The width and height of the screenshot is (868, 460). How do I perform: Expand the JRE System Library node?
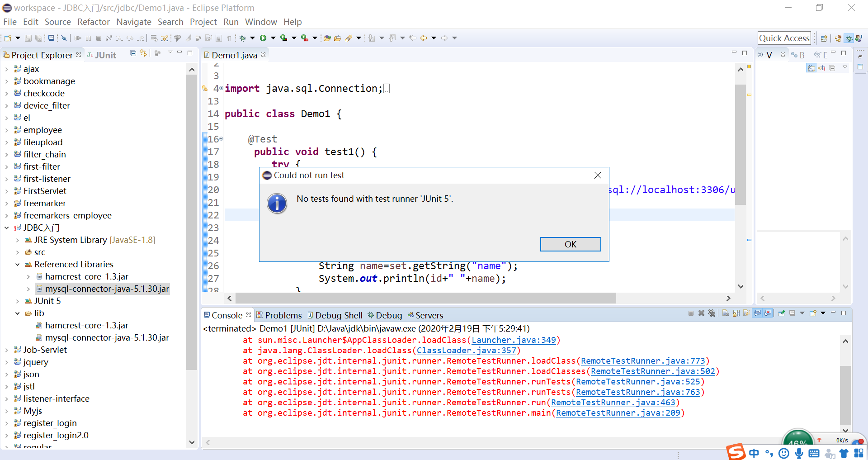[18, 240]
